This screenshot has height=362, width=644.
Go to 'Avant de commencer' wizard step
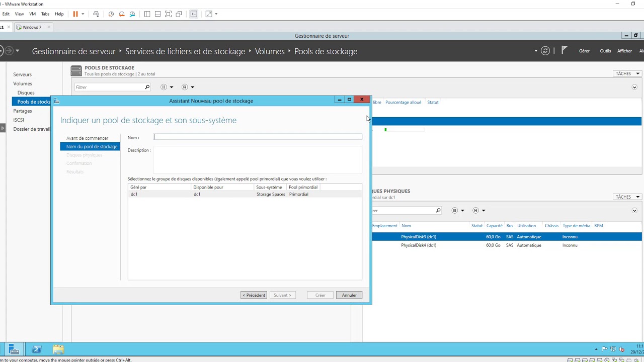pyautogui.click(x=87, y=138)
